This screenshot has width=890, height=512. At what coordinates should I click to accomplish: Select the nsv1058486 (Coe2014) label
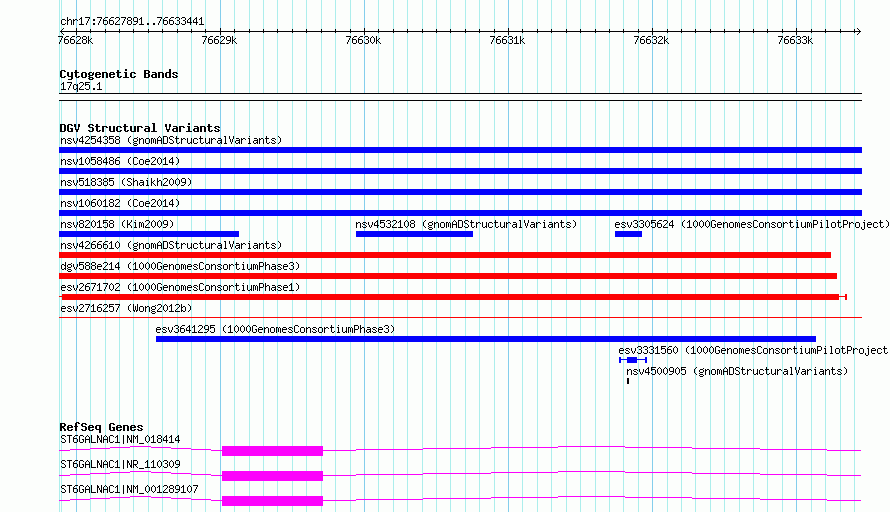120,161
